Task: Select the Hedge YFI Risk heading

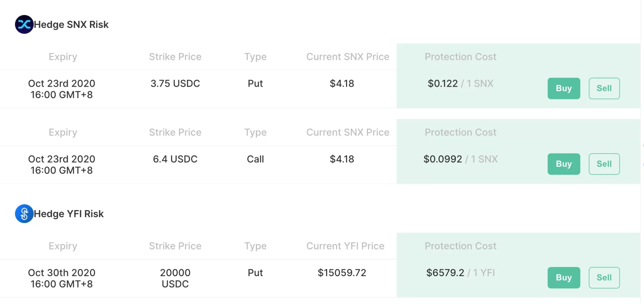Action: coord(69,214)
